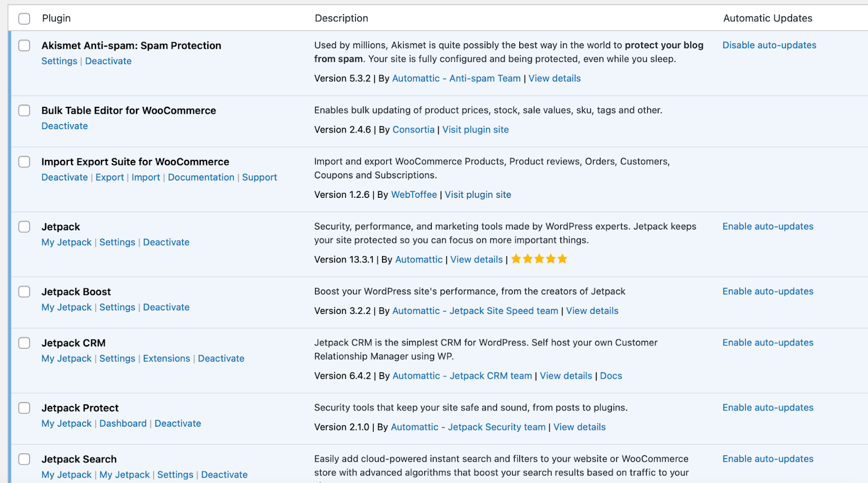This screenshot has height=483, width=868.
Task: Tick the Akismet Anti-spam plugin checkbox
Action: pyautogui.click(x=24, y=46)
